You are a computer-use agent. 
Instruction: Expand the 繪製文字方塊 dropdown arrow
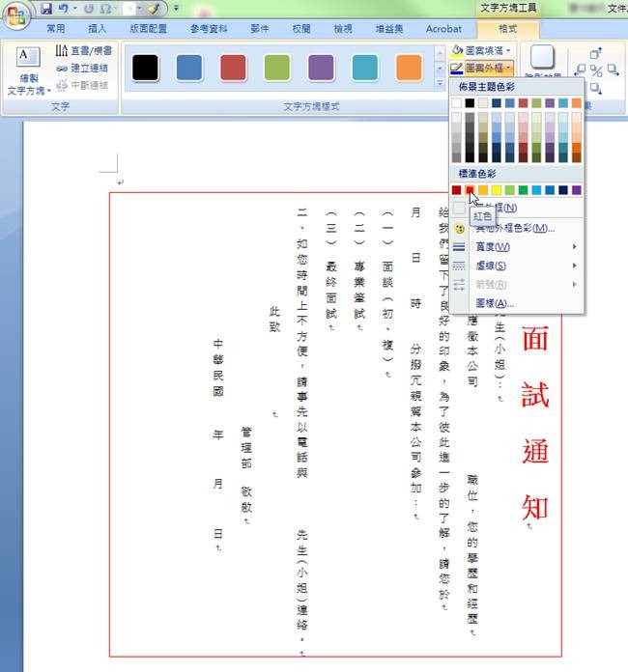[49, 91]
